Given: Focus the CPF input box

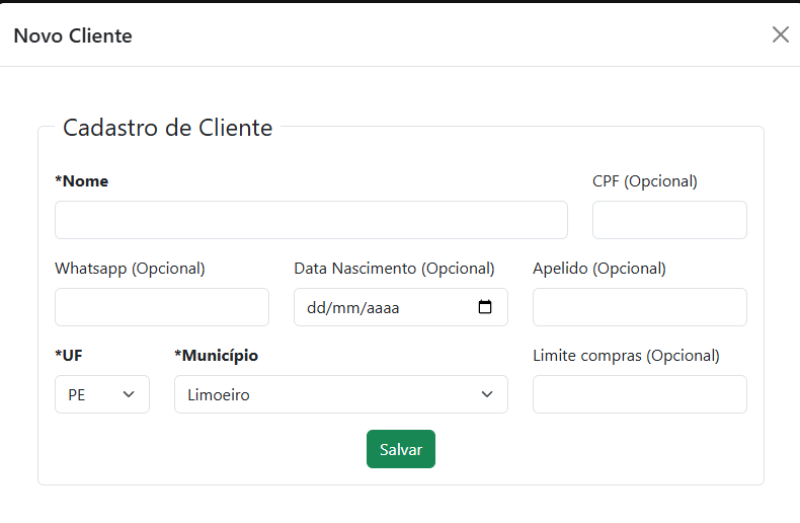Looking at the screenshot, I should pos(669,220).
